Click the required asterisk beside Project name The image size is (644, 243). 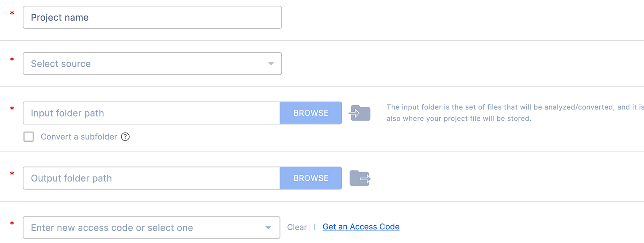point(12,14)
